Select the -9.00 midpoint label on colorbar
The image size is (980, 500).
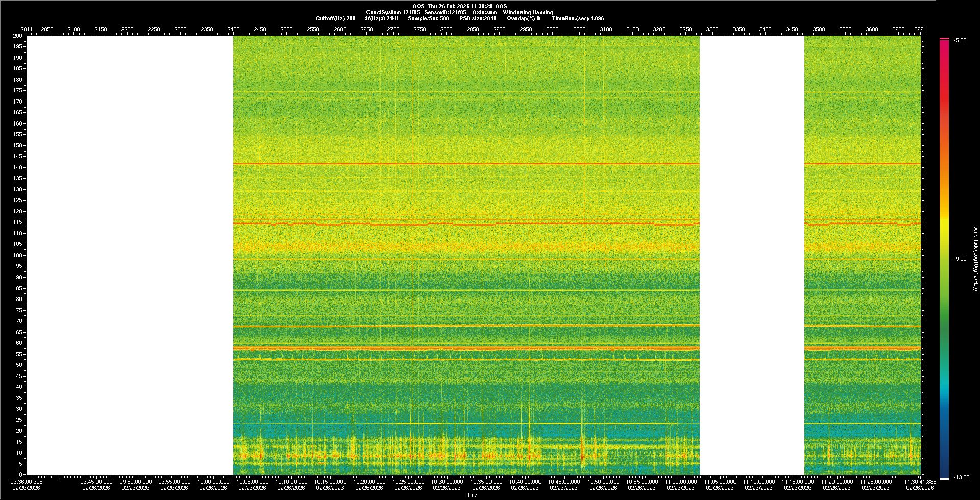[960, 259]
